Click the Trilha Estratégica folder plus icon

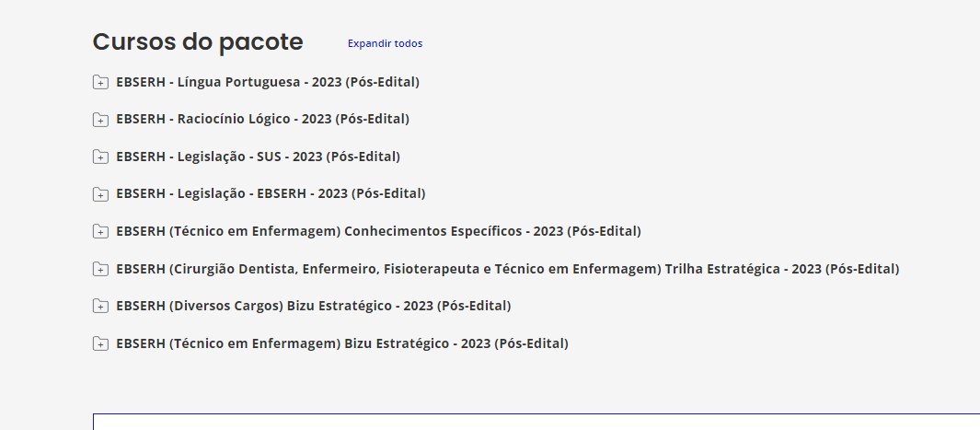(x=100, y=270)
